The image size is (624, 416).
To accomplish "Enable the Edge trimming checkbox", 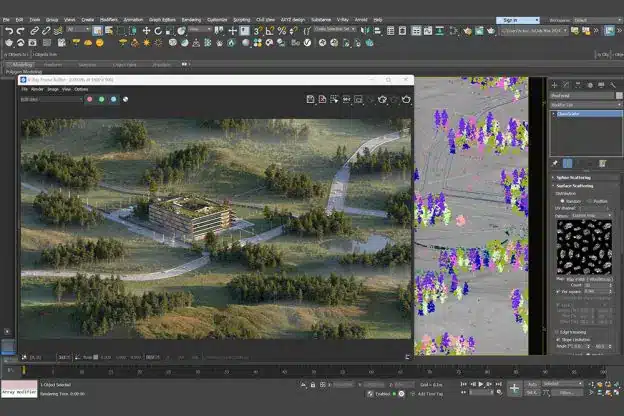I will point(557,332).
